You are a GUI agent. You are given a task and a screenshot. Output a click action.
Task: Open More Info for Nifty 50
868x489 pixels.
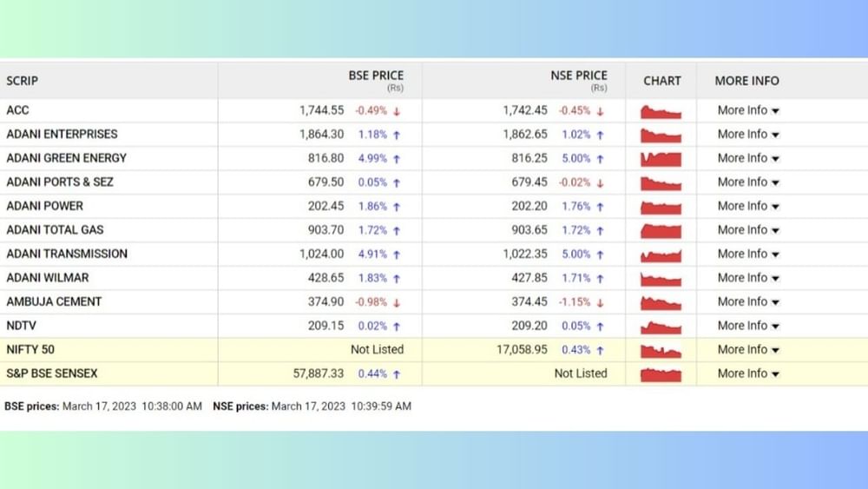pos(748,349)
